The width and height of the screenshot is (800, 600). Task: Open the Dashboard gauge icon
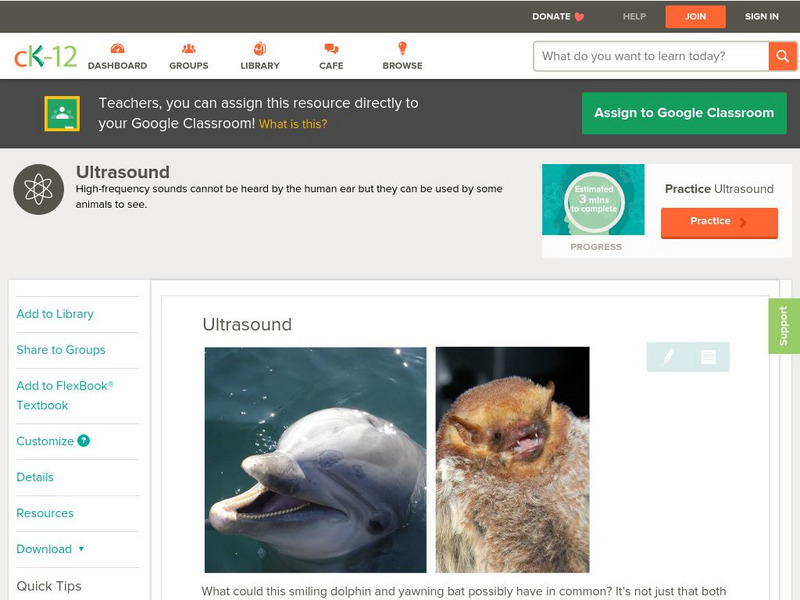pos(117,48)
